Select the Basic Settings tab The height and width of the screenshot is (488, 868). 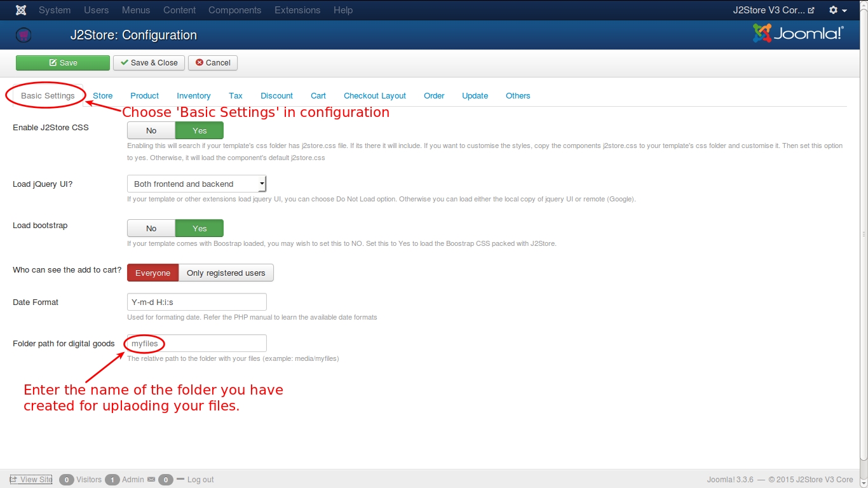point(48,96)
